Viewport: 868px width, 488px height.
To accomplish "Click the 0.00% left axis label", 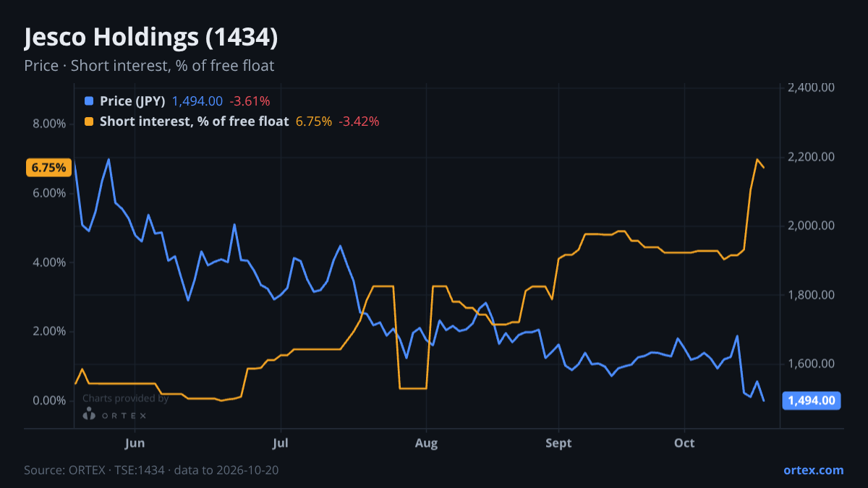I will coord(49,401).
